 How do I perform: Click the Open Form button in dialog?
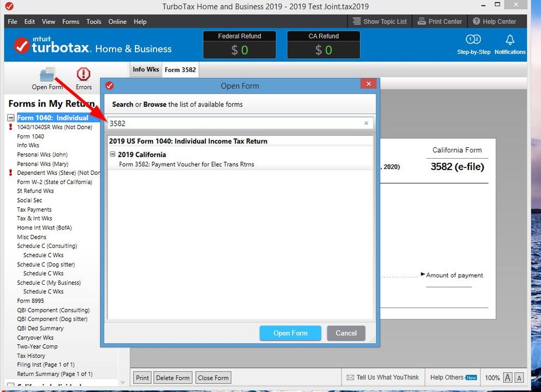pyautogui.click(x=290, y=333)
